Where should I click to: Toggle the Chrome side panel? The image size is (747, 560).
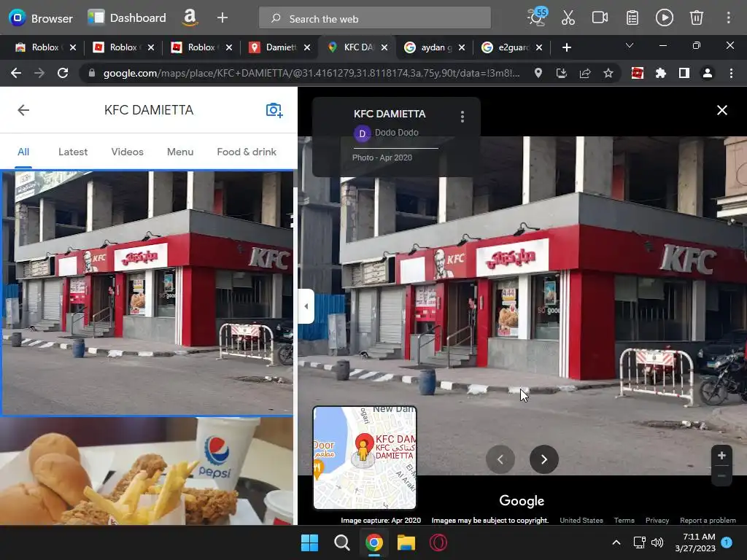684,73
